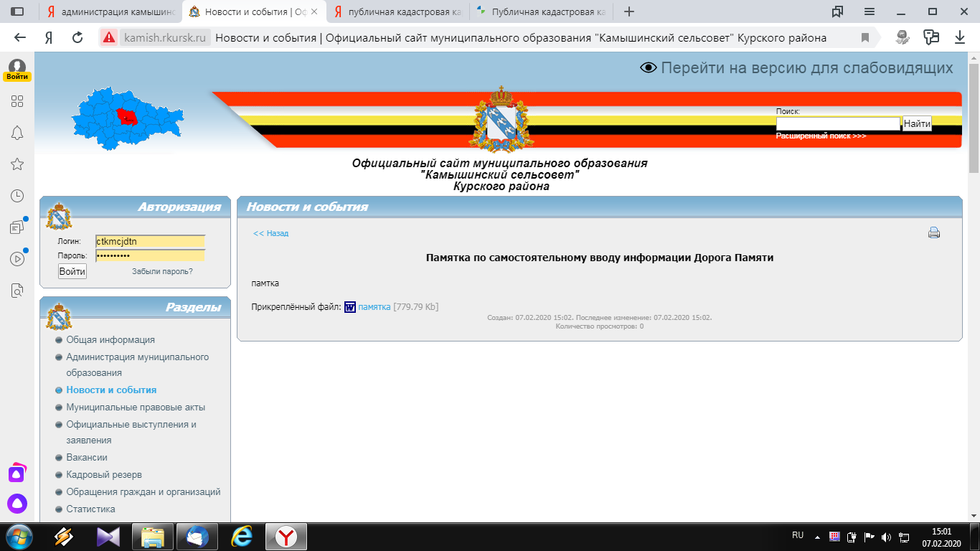Click the print page icon
Image resolution: width=980 pixels, height=551 pixels.
(933, 232)
